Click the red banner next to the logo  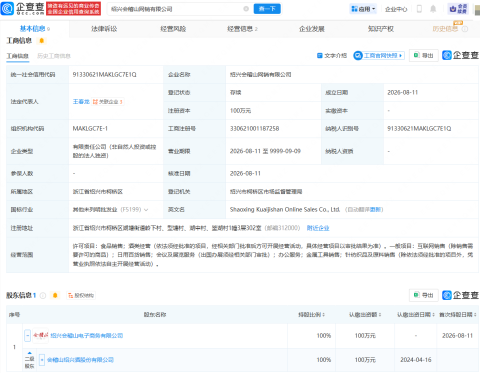click(x=73, y=9)
